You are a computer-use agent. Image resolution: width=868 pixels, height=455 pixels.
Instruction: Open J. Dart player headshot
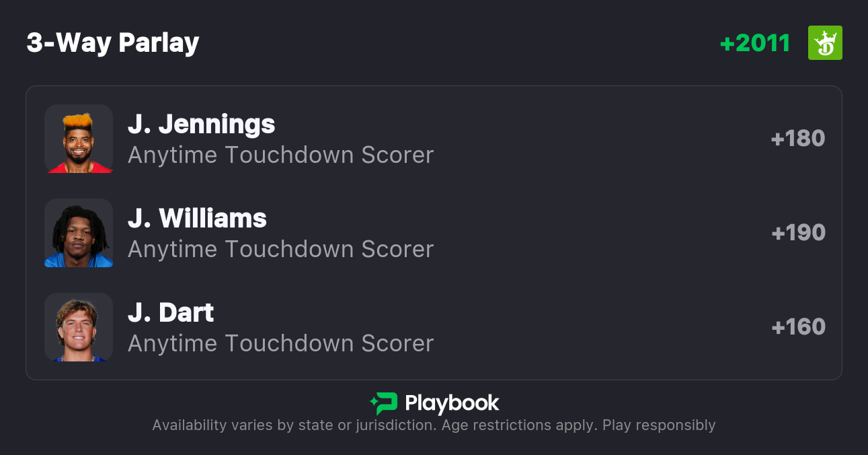coord(79,327)
